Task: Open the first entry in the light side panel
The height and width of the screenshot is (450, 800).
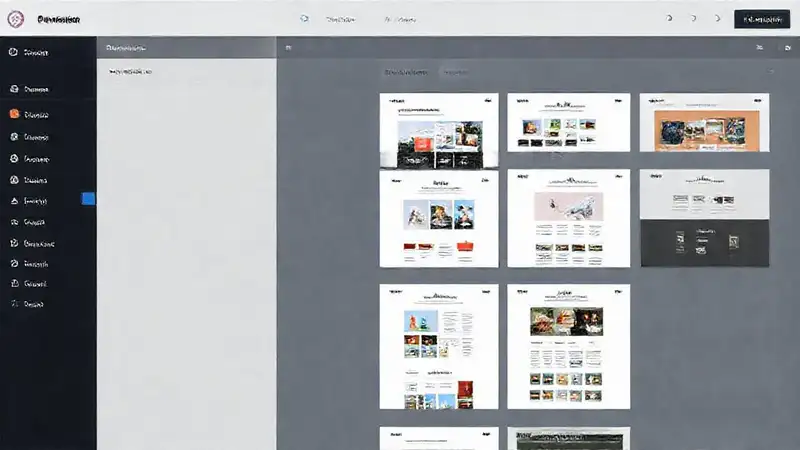Action: (130, 72)
